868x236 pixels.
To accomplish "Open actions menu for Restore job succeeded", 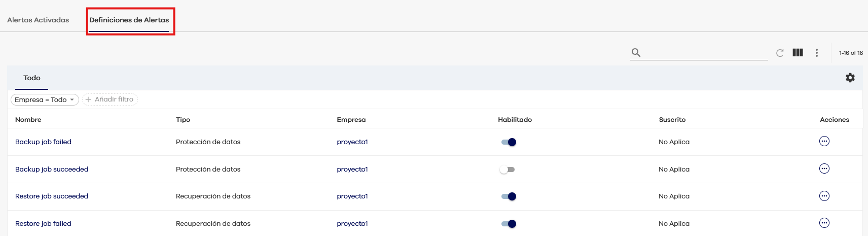I will (x=824, y=196).
